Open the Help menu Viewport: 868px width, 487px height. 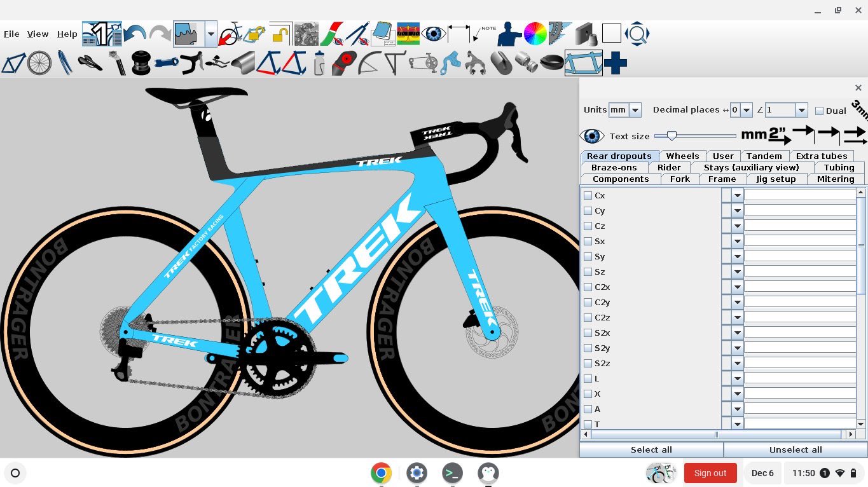click(67, 34)
